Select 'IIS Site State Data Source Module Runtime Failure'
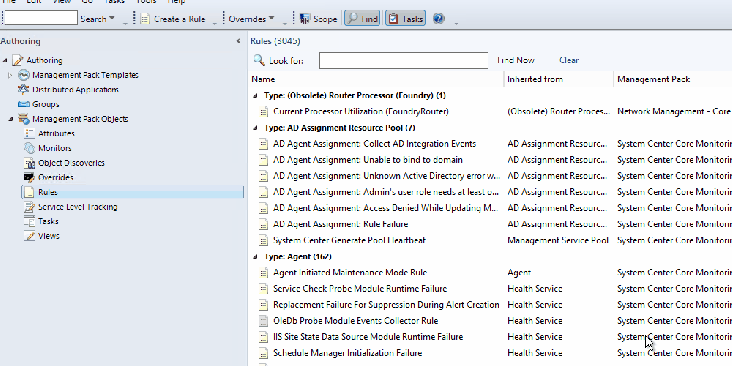 (x=368, y=337)
